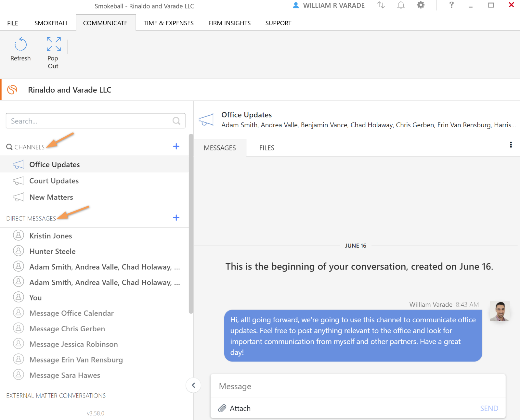Click the Refresh icon in the ribbon
Screen dimensions: 520x420
(x=20, y=44)
